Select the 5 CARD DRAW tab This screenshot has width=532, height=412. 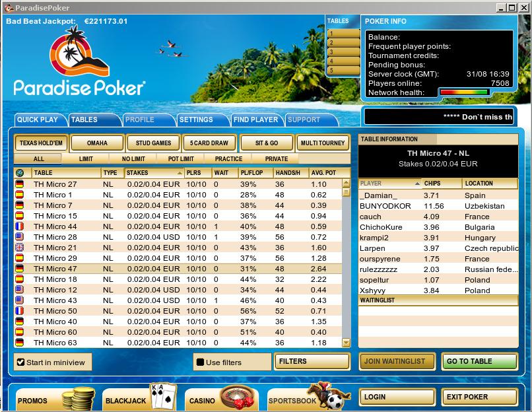[x=209, y=143]
